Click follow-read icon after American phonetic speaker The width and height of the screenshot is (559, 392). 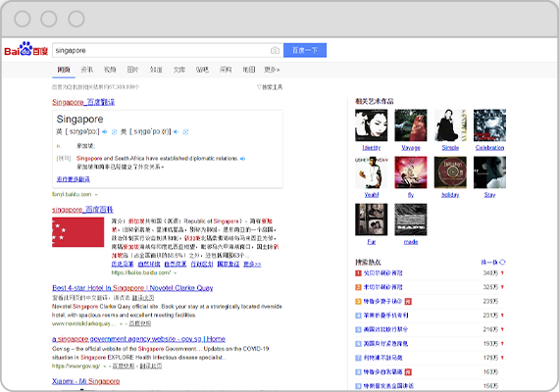click(x=185, y=132)
